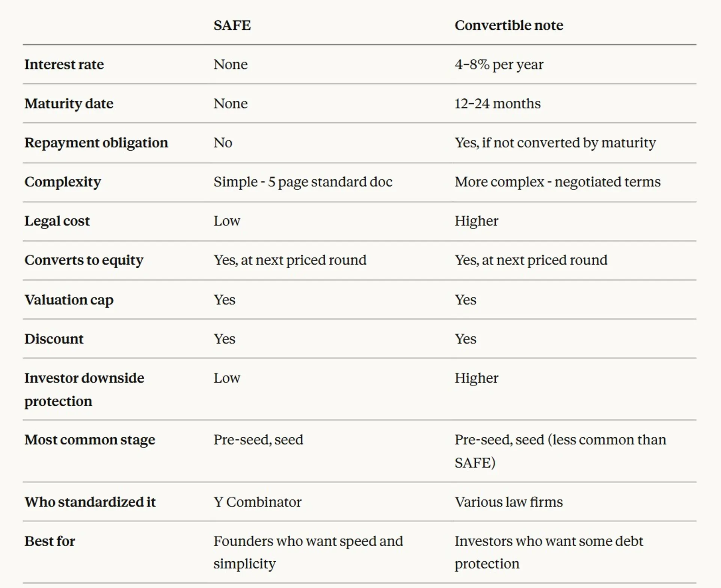This screenshot has height=588, width=721.
Task: Click the 'Y Combinator' cell
Action: click(x=258, y=502)
